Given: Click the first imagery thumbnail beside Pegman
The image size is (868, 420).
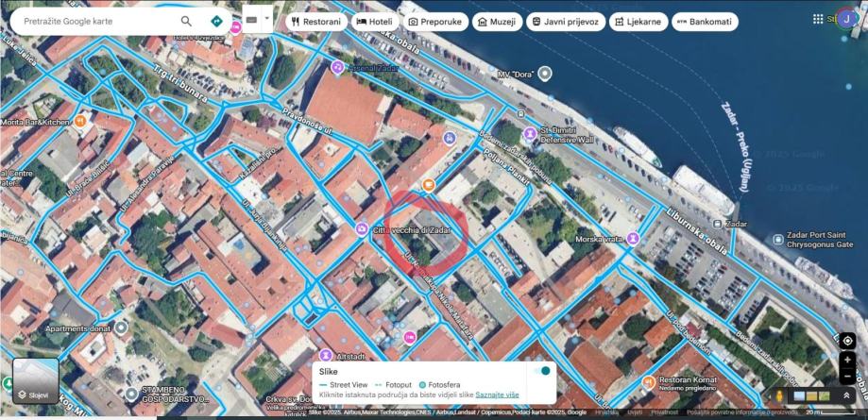Looking at the screenshot, I should [x=799, y=395].
